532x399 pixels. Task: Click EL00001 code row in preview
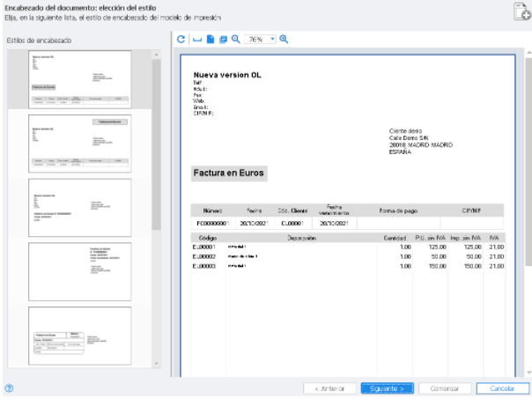(x=204, y=247)
